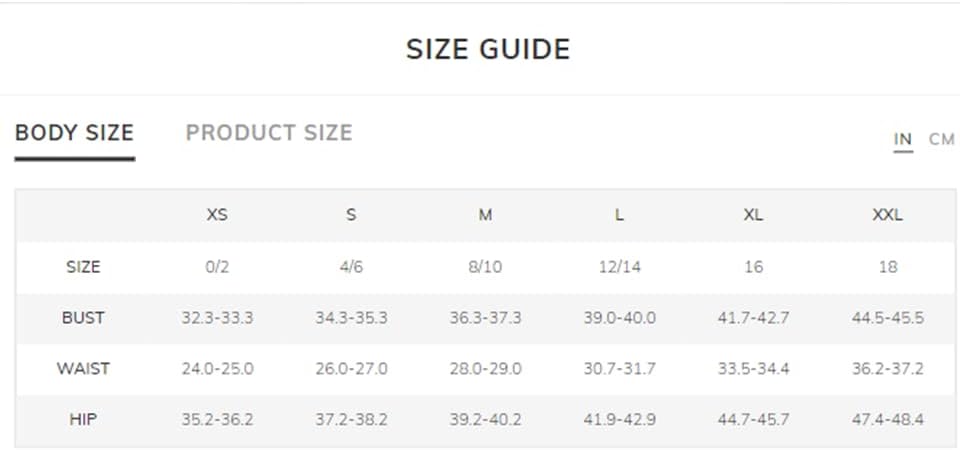Select the bust value 39.0-40.0
This screenshot has height=450, width=960.
620,318
